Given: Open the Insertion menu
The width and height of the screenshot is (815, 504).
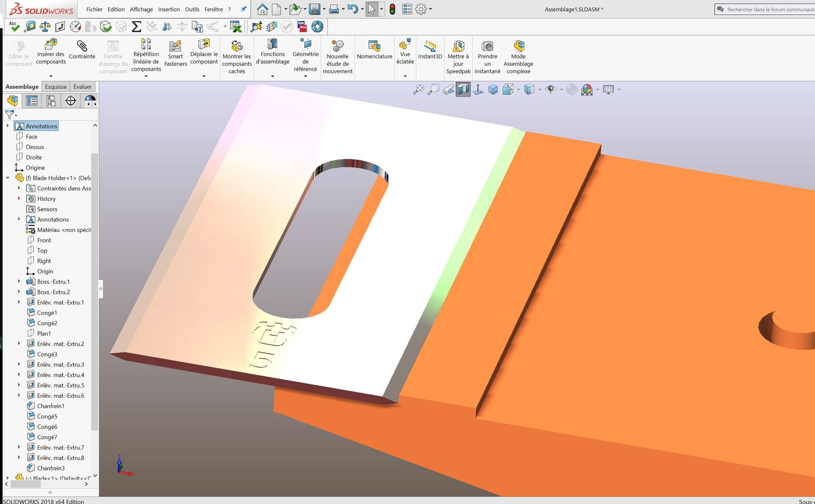Looking at the screenshot, I should [169, 9].
